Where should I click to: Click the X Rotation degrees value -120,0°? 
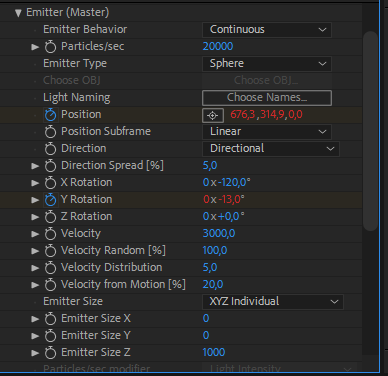pyautogui.click(x=234, y=183)
